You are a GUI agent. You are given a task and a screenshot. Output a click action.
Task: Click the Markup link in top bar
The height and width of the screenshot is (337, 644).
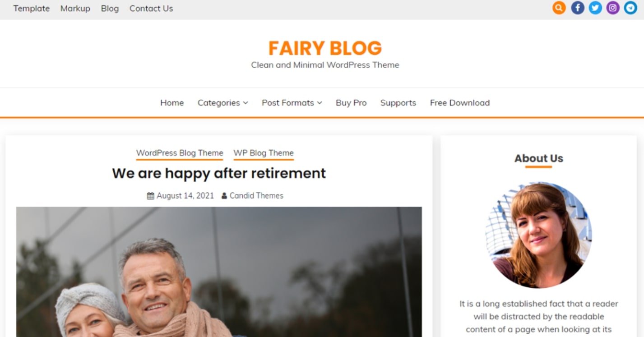click(75, 8)
